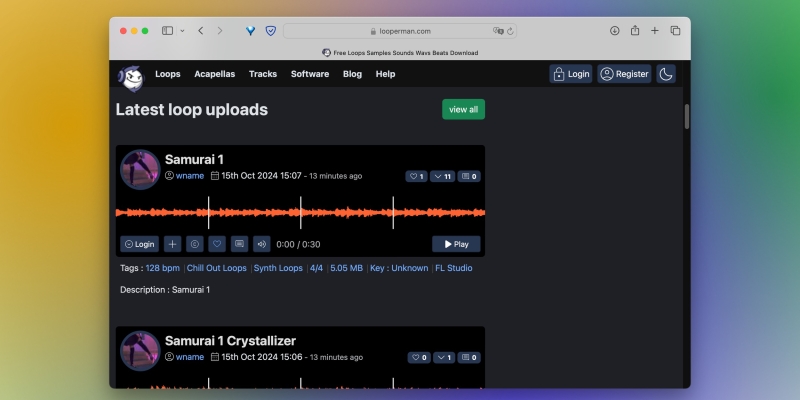Play the Samurai 1 loop
800x400 pixels.
click(x=456, y=243)
